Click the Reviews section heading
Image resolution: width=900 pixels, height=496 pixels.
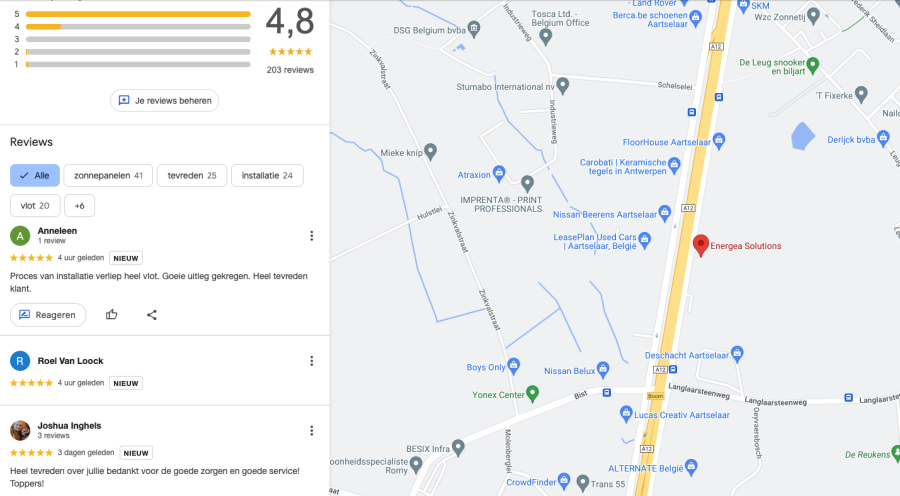(x=31, y=142)
